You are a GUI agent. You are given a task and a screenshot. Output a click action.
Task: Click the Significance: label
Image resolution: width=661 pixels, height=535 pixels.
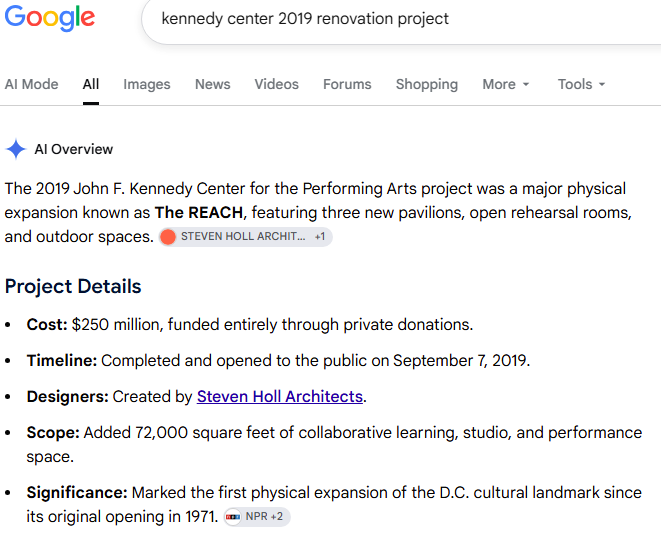pyautogui.click(x=77, y=493)
